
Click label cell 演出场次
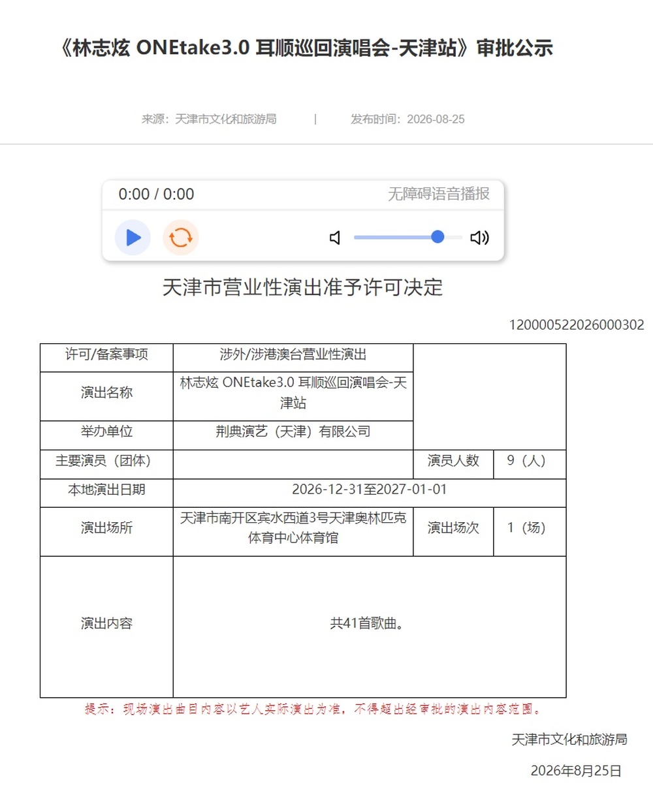(x=453, y=531)
